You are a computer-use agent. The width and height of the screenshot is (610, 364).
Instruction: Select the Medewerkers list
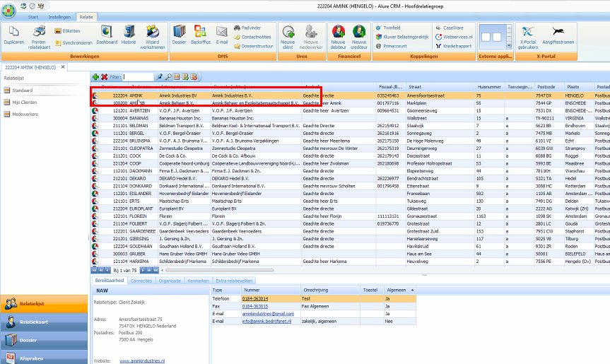pyautogui.click(x=25, y=115)
